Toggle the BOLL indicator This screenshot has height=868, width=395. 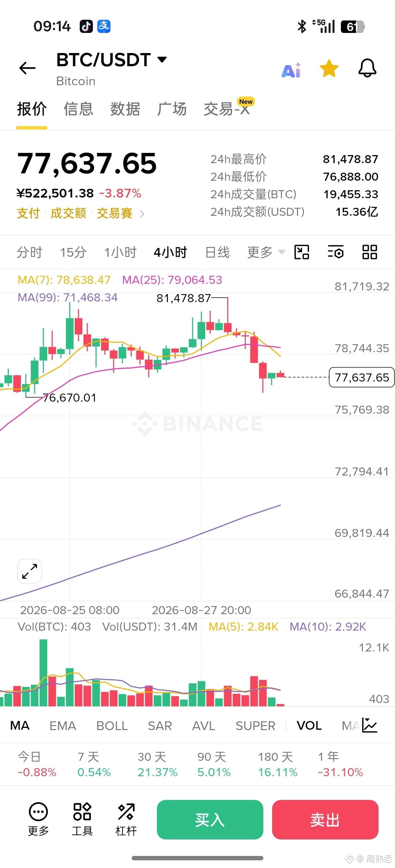point(112,725)
